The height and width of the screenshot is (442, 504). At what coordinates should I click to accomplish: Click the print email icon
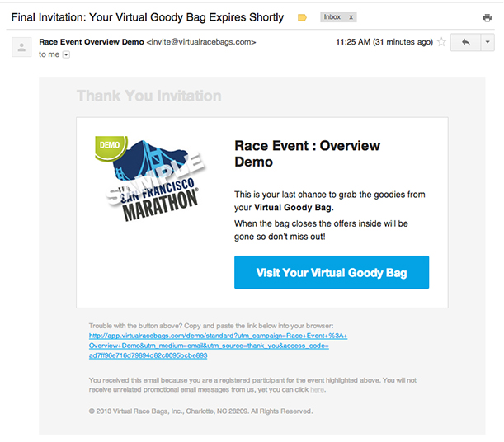coord(487,17)
